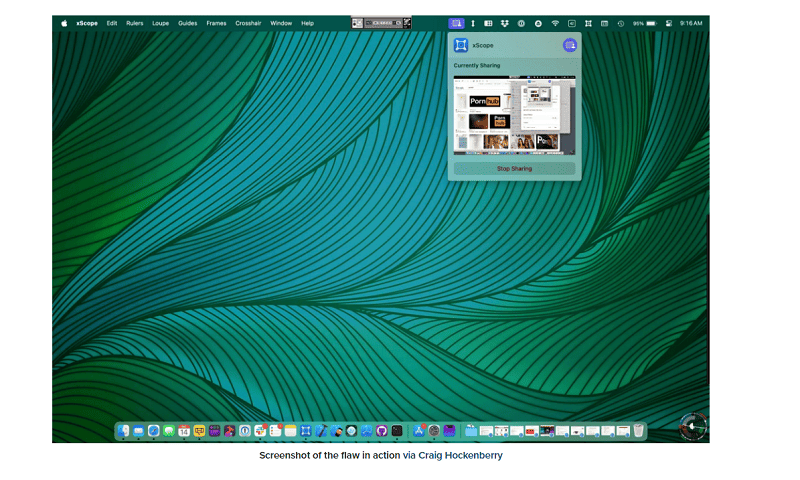Open the Guides menu
This screenshot has height=480, width=800.
coord(187,23)
